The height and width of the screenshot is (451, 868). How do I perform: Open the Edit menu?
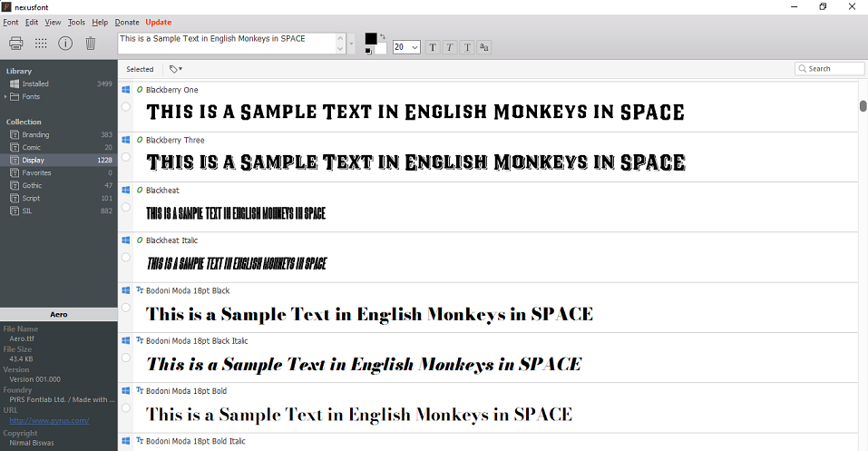tap(32, 22)
